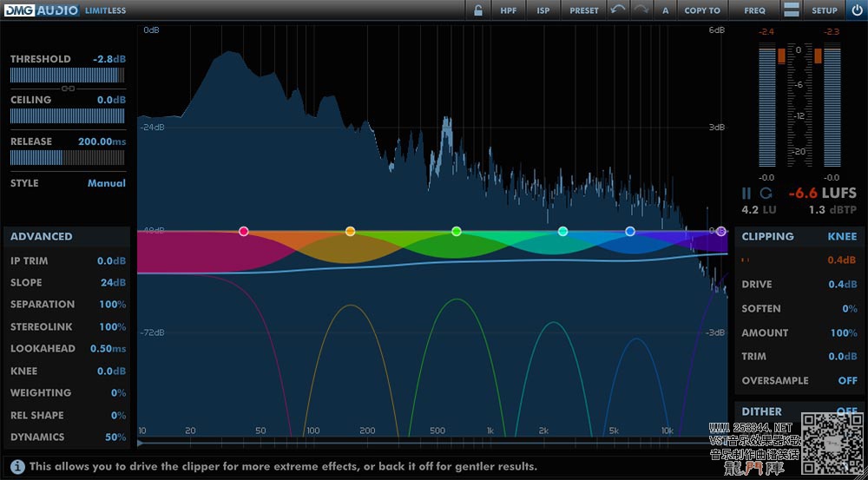
Task: Click the left channel peak -2.4
Action: pos(766,32)
